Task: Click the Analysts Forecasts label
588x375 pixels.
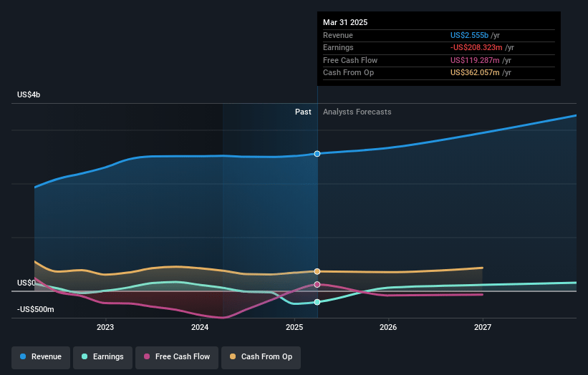Action: (357, 112)
